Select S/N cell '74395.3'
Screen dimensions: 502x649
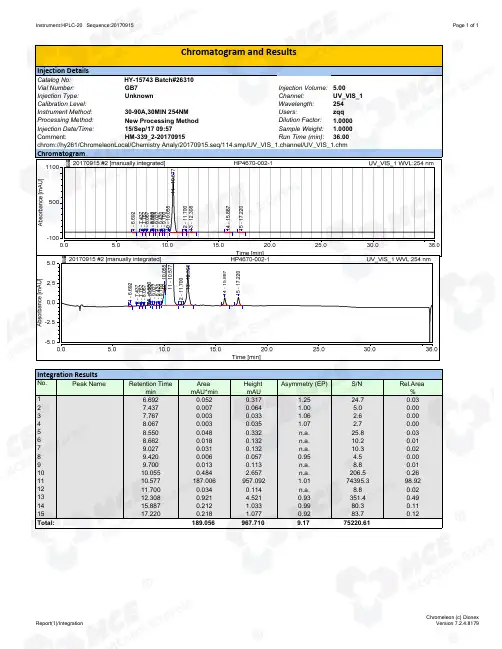[x=358, y=481]
